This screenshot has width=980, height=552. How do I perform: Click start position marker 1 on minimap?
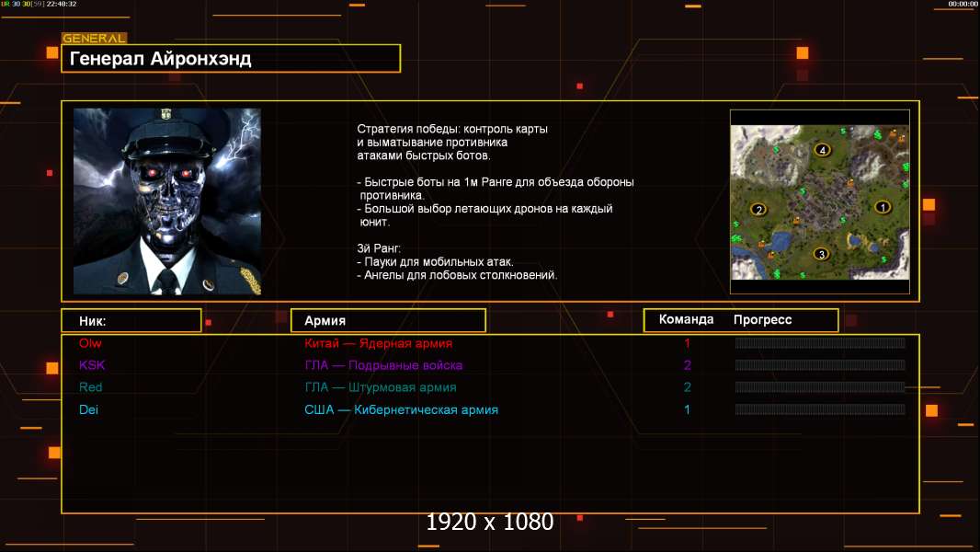coord(883,206)
